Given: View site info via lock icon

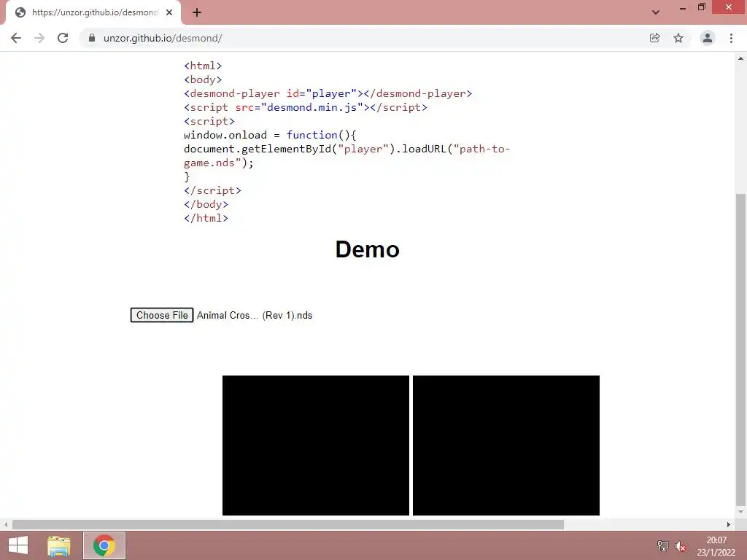Looking at the screenshot, I should (x=92, y=38).
